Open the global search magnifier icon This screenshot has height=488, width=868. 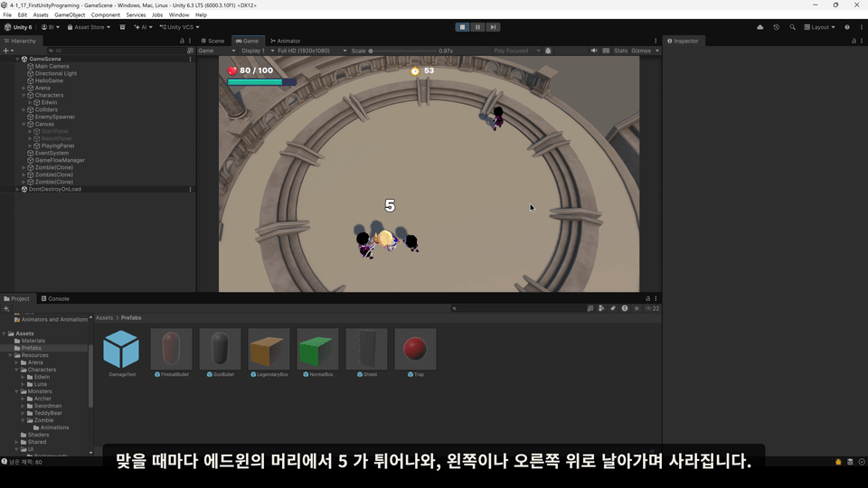click(792, 27)
